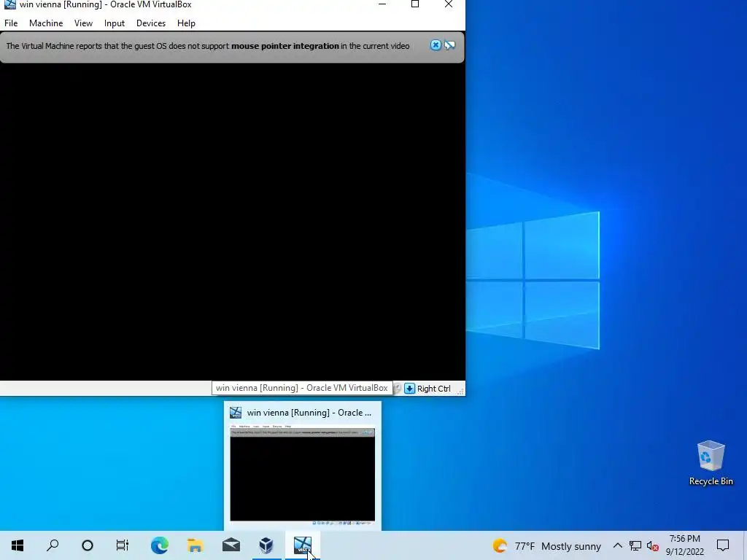Open the weather widget showing Mostly sunny
The image size is (747, 560).
pyautogui.click(x=547, y=546)
